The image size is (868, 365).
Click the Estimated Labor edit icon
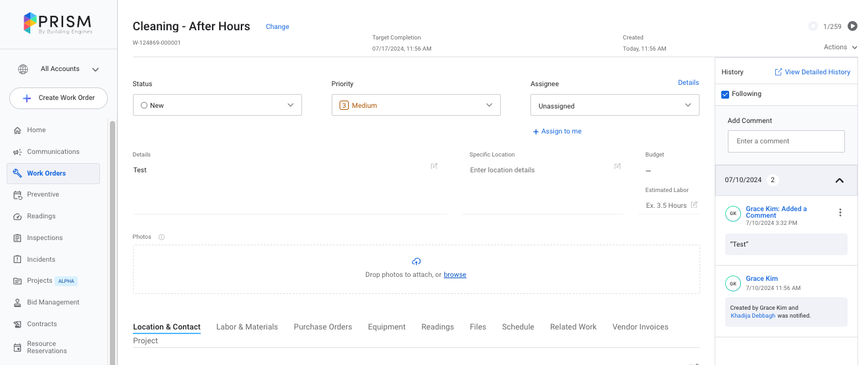click(x=694, y=205)
